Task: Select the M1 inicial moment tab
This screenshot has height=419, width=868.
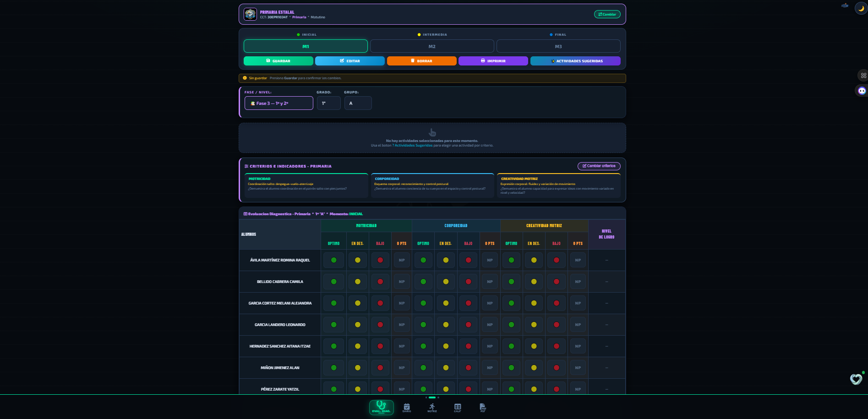Action: tap(306, 46)
